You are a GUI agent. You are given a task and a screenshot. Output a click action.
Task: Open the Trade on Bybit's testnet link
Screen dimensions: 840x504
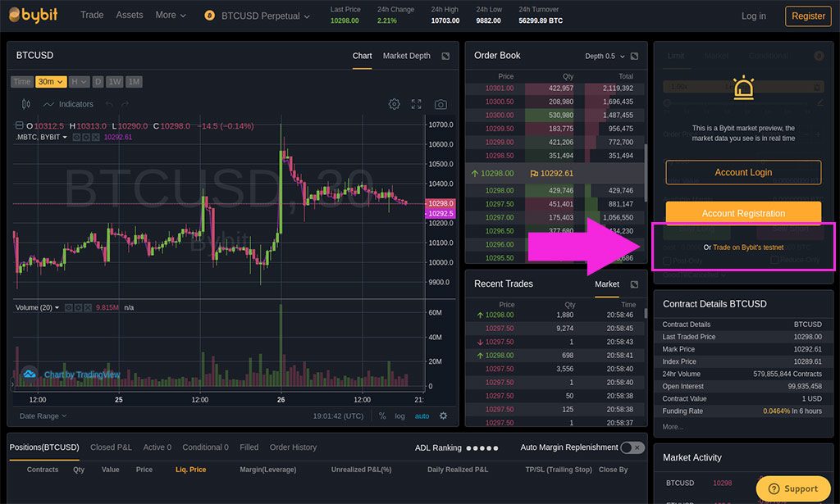[748, 247]
